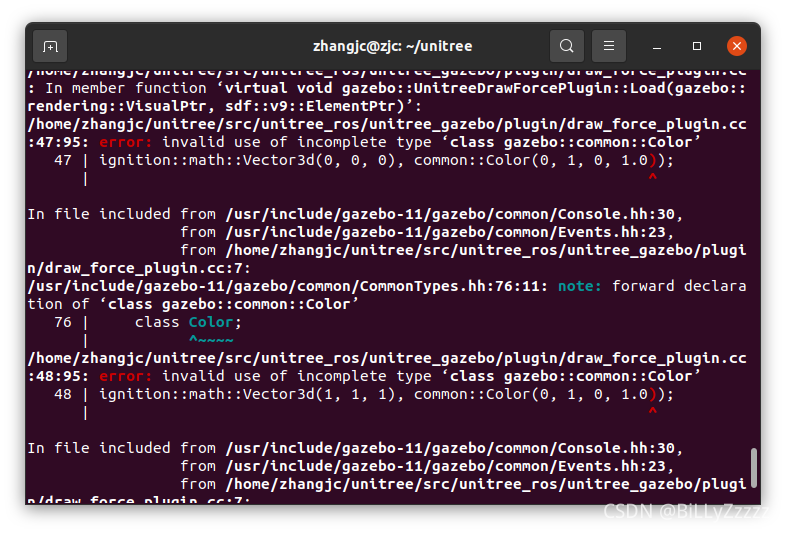Click the terminal vertical scrollbar thumb
786x533 pixels.
(753, 468)
